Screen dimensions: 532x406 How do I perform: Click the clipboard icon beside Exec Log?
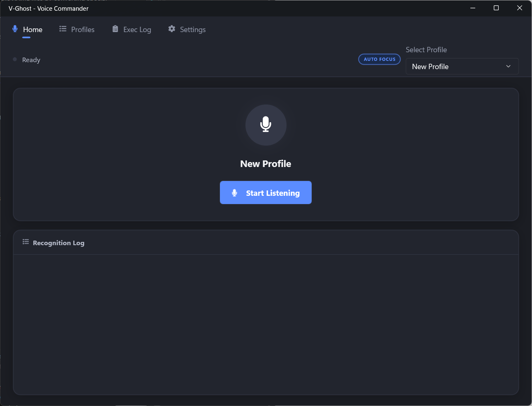pyautogui.click(x=115, y=29)
